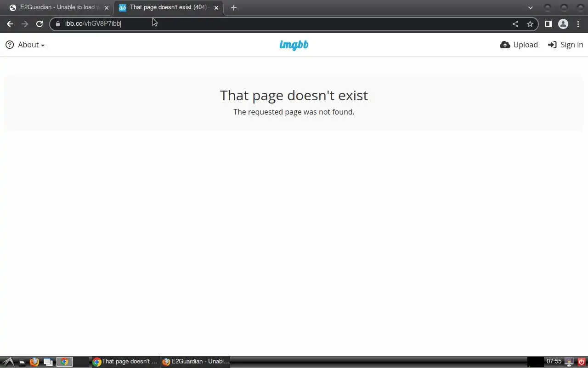
Task: Reload the current page
Action: click(x=40, y=24)
